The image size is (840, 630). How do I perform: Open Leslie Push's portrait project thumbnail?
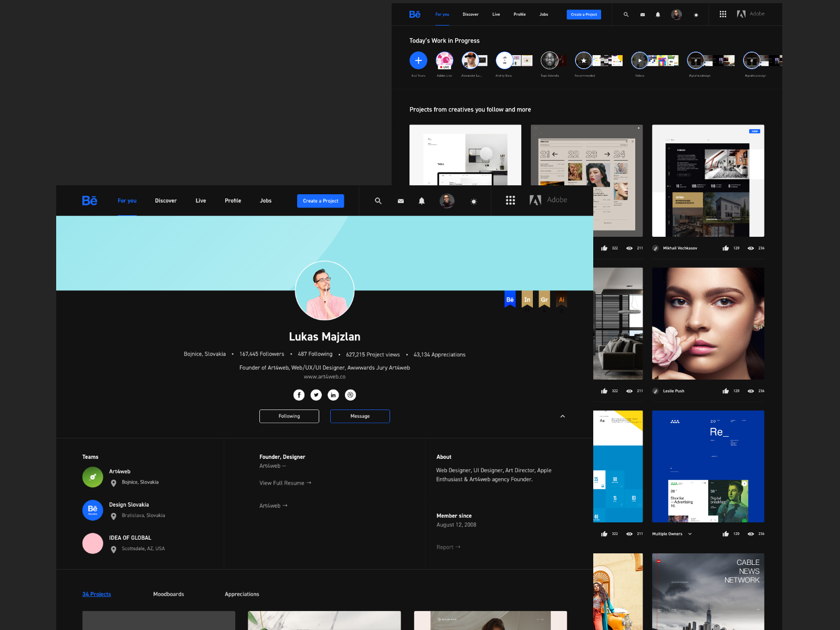[708, 323]
